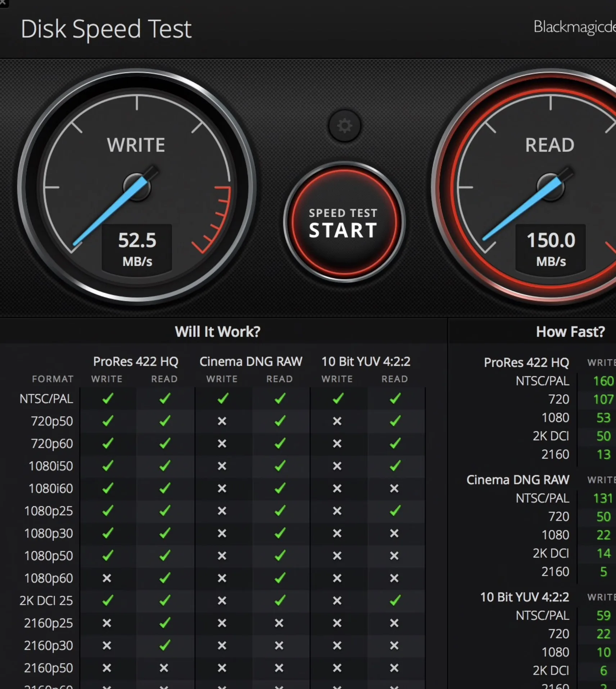Click the ProRes 422 HQ heading in How Fast

click(526, 362)
